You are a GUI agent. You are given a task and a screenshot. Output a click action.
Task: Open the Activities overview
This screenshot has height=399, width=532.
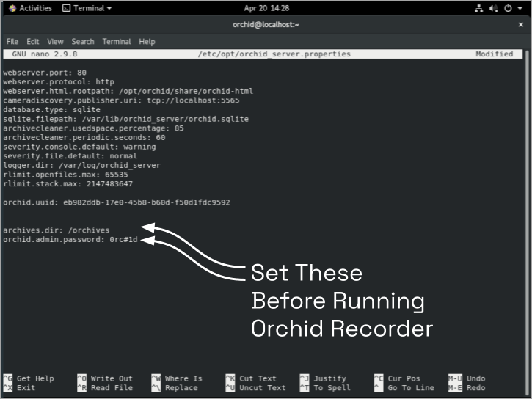tap(31, 8)
